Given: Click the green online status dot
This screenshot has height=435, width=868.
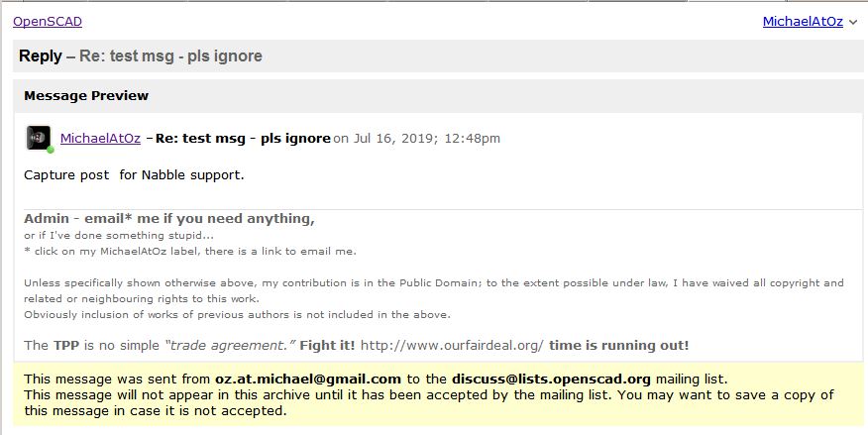Looking at the screenshot, I should tap(50, 150).
